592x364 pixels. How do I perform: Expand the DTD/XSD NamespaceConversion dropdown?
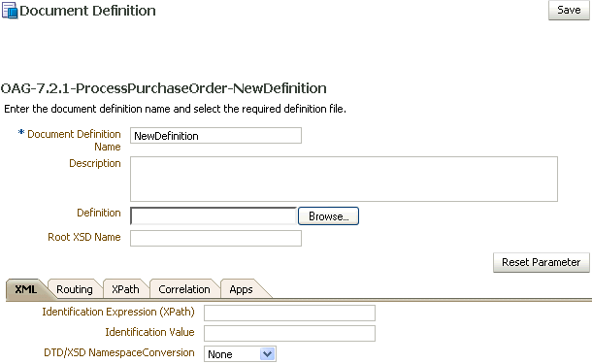coord(240,354)
